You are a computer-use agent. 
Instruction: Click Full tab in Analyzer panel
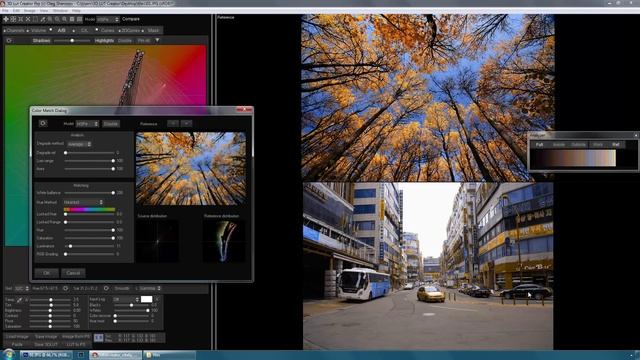point(539,144)
